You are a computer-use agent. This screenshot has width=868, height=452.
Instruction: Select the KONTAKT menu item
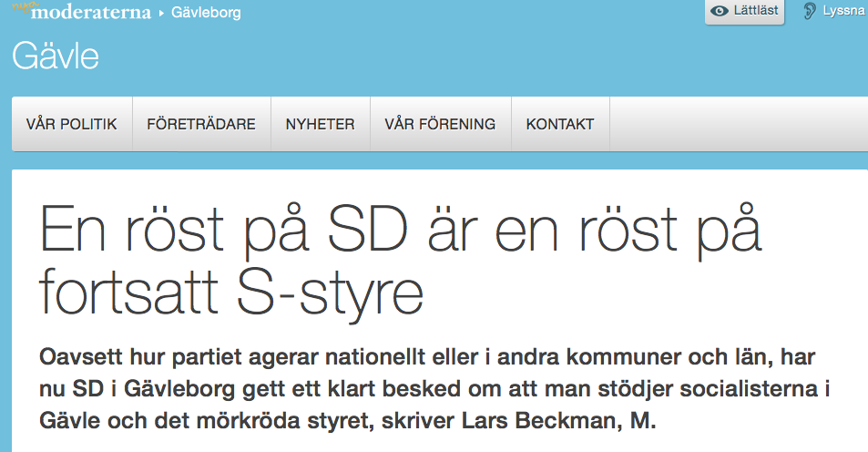tap(560, 124)
